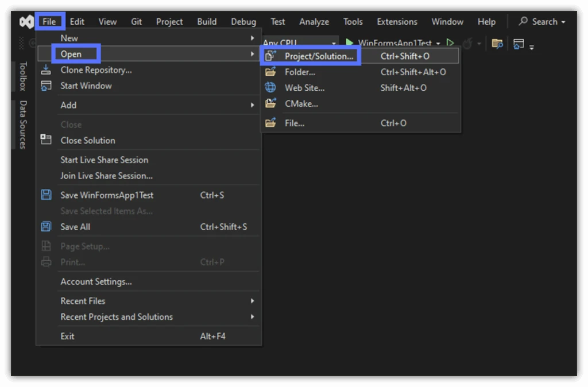The image size is (588, 387).
Task: Expand the Add submenu arrow
Action: tap(253, 105)
